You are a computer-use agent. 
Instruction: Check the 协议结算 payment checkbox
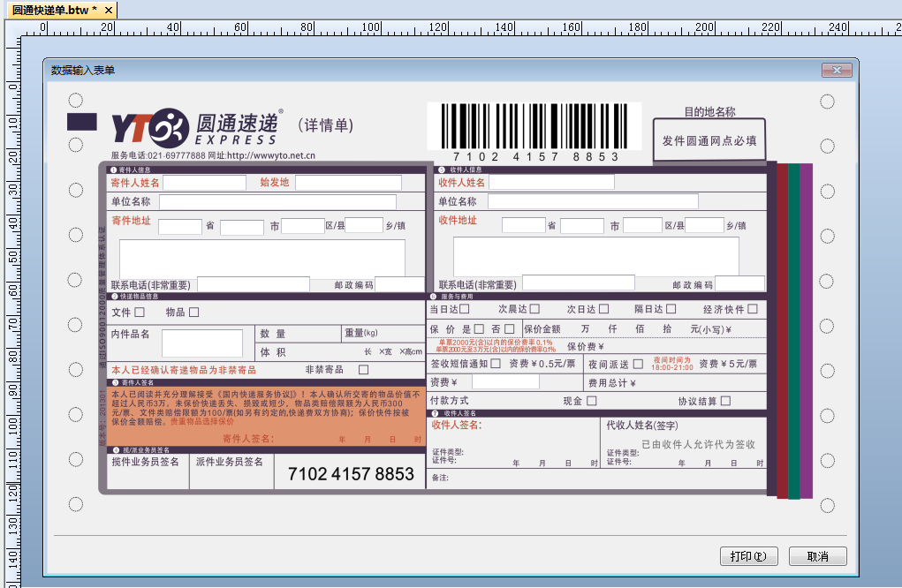(x=725, y=401)
